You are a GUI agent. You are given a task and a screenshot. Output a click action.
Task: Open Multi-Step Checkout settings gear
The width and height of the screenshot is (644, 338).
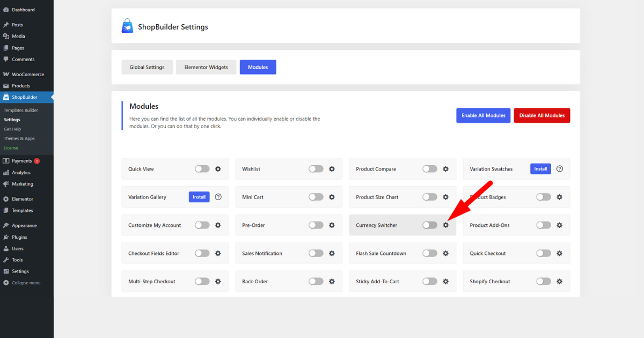[x=218, y=281]
